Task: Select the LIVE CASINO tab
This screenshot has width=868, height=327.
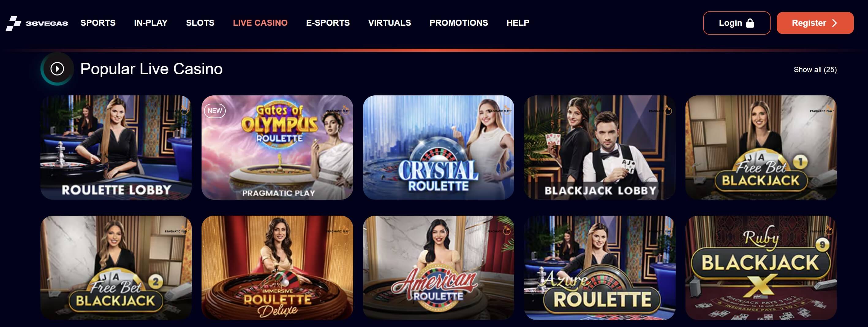Action: (260, 23)
